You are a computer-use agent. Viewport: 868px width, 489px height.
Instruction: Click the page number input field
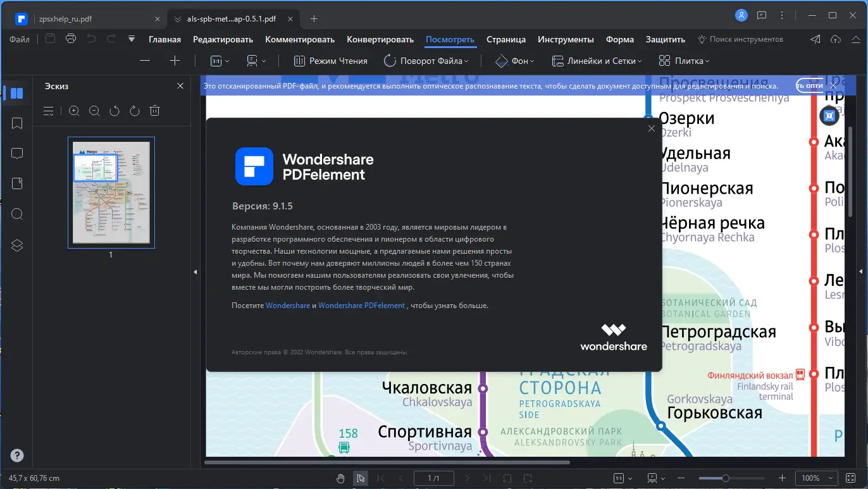[x=433, y=478]
